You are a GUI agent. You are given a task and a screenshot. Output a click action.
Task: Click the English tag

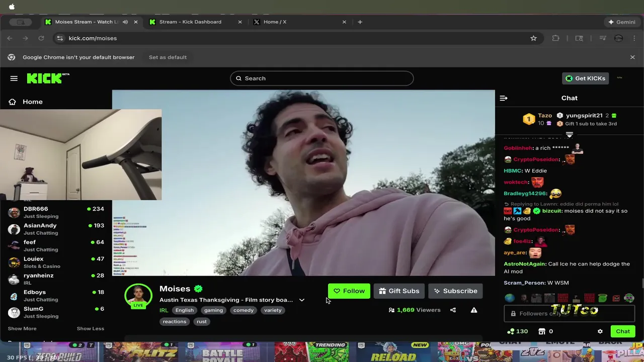(184, 310)
